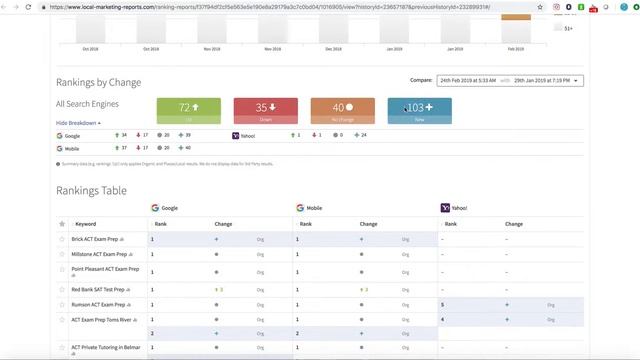Open chart icon next to ACT Exam Prep Toms River
Viewport: 640px width, 360px height.
(x=135, y=320)
